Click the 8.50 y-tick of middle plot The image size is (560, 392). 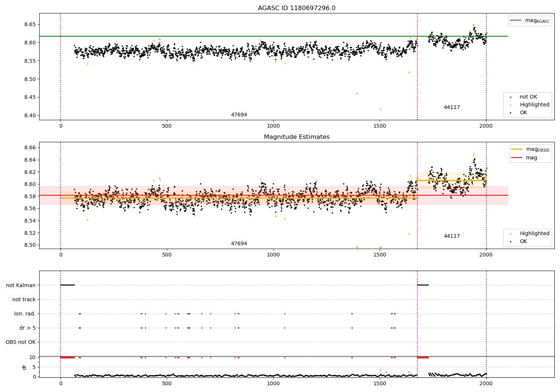[x=30, y=245]
